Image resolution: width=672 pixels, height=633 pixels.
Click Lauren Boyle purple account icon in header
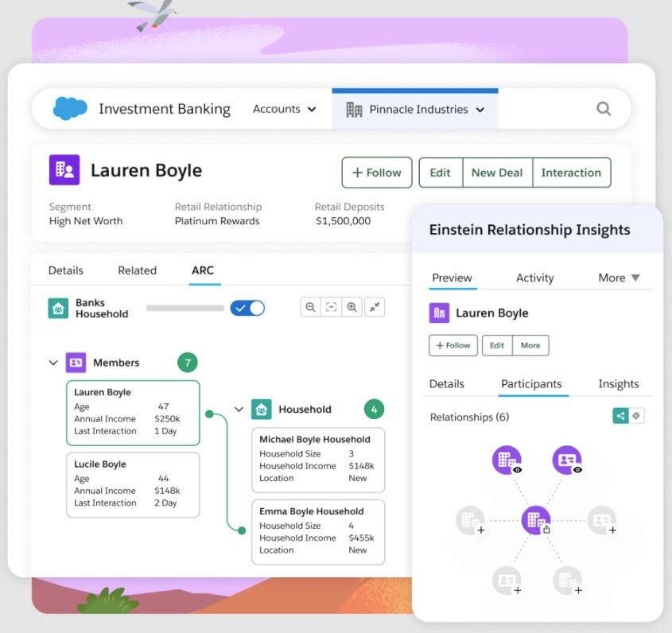tap(64, 170)
